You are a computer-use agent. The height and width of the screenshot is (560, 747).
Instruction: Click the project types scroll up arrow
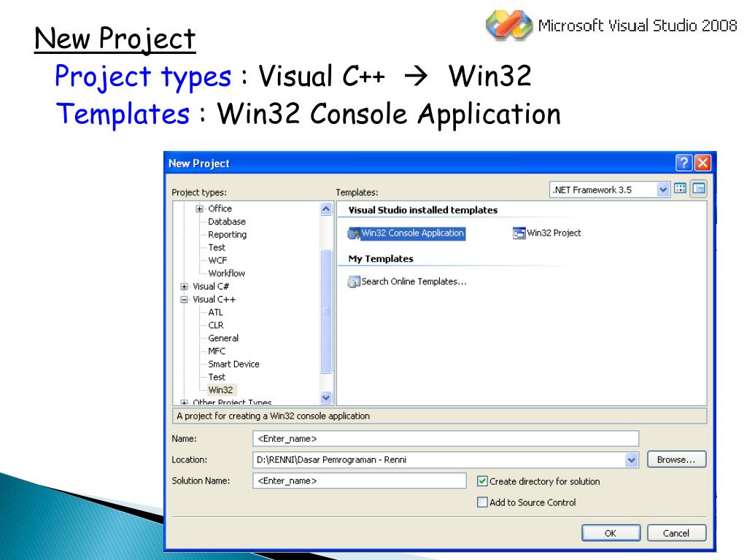point(326,209)
